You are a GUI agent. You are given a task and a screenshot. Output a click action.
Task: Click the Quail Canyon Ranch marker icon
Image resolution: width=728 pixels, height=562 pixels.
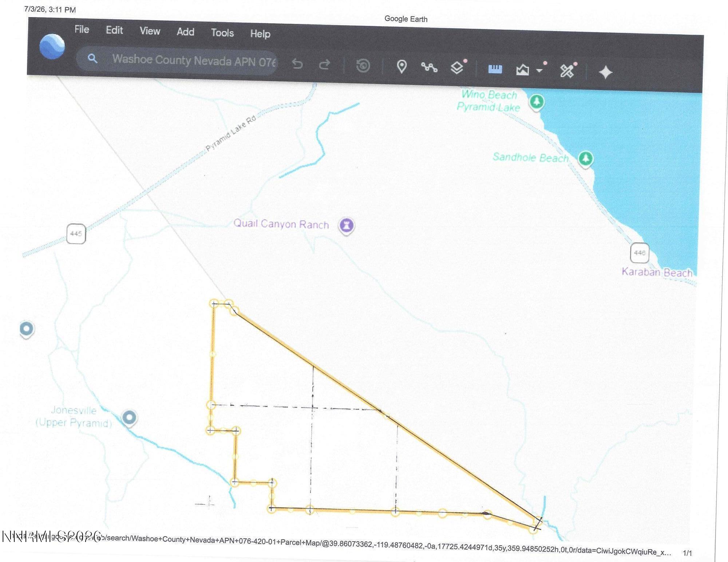click(x=347, y=226)
